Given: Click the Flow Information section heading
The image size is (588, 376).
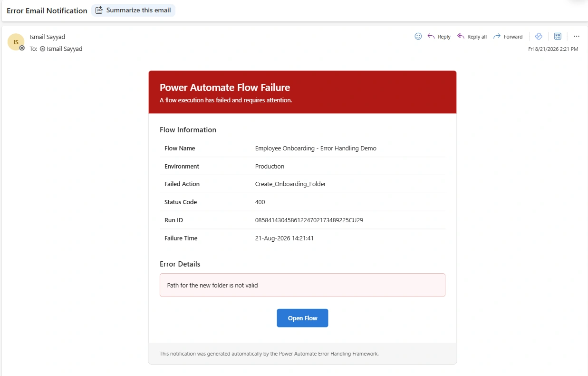Looking at the screenshot, I should tap(188, 130).
